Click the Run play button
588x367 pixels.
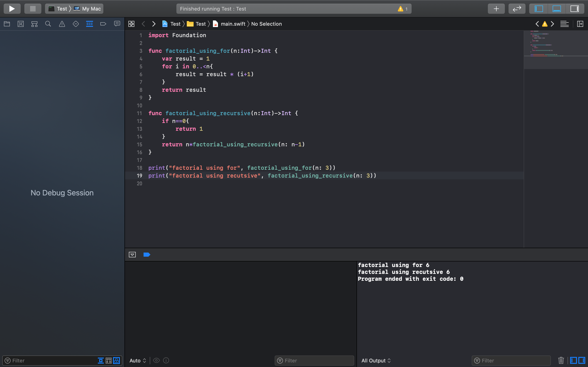(x=12, y=9)
